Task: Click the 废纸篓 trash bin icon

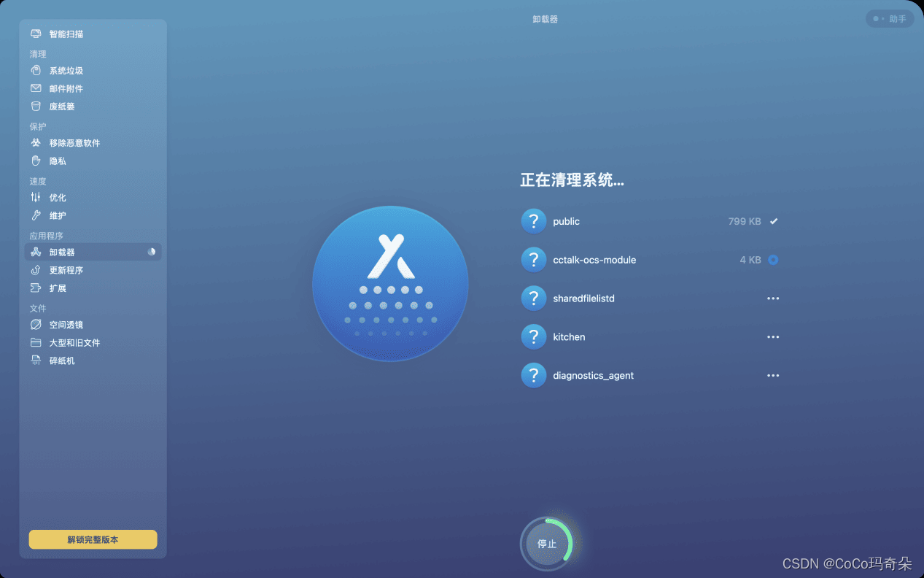Action: [36, 107]
